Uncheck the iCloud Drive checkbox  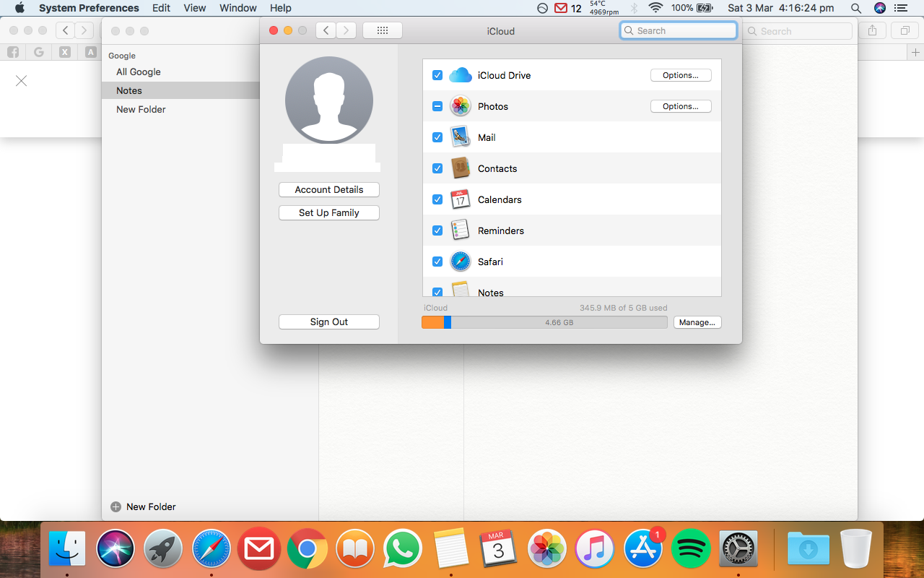[x=437, y=75]
